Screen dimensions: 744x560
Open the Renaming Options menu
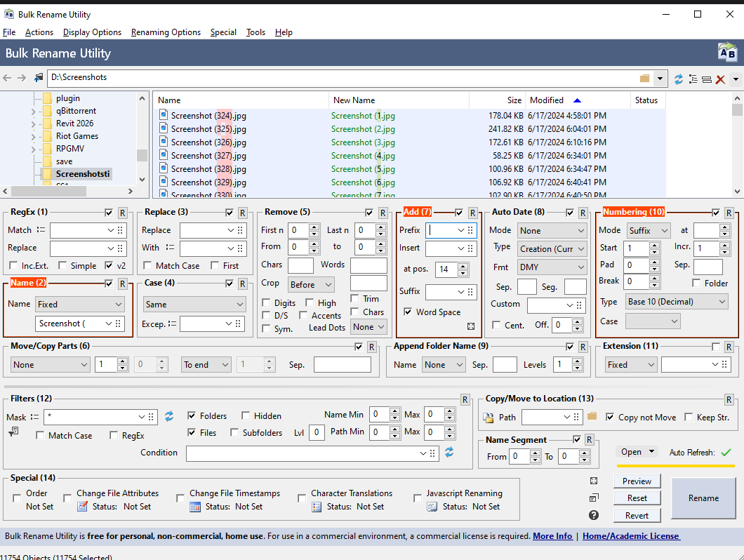coord(166,32)
